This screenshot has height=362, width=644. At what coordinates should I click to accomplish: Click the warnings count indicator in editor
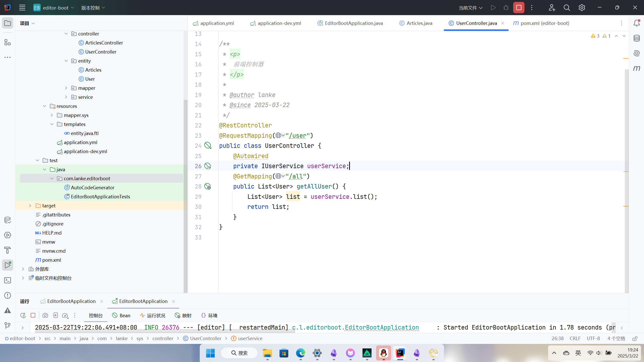pos(601,36)
